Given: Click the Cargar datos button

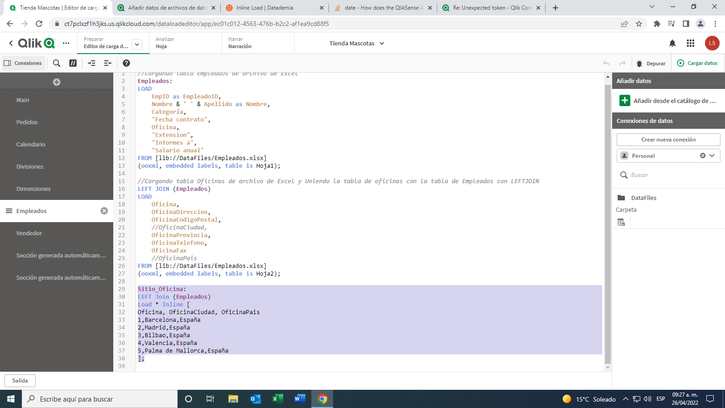Looking at the screenshot, I should tap(697, 63).
